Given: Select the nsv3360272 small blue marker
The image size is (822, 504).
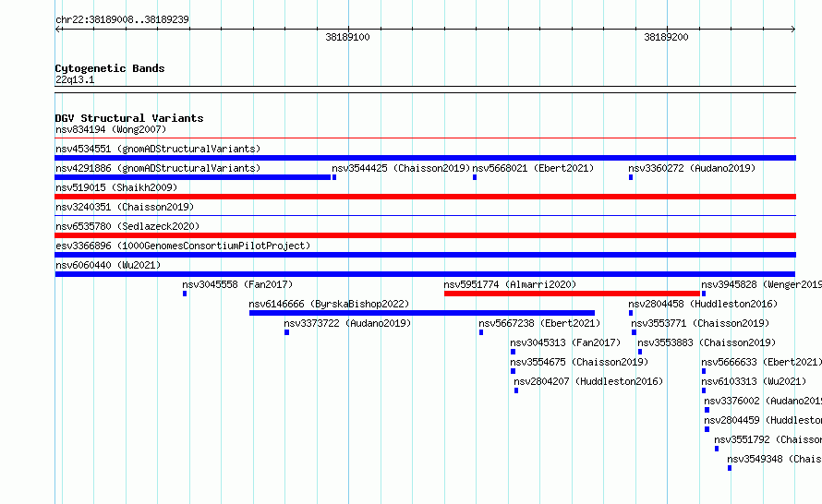Looking at the screenshot, I should click(x=631, y=177).
